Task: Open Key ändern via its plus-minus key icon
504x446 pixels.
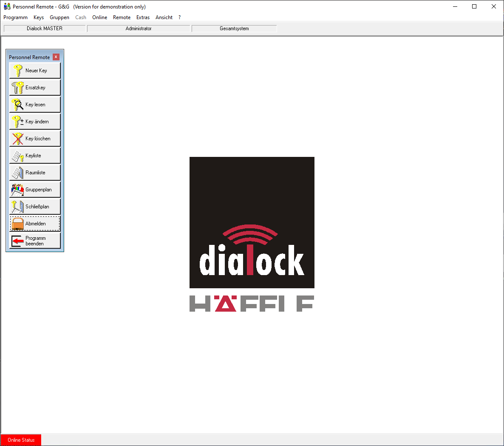Action: click(x=17, y=122)
